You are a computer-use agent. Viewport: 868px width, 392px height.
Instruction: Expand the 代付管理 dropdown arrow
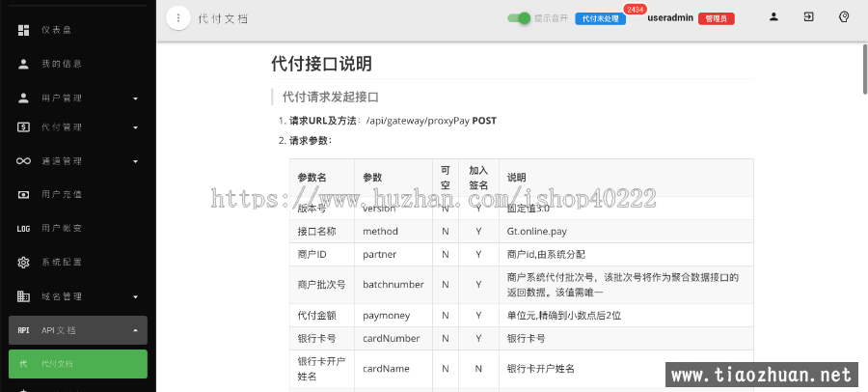coord(136,128)
